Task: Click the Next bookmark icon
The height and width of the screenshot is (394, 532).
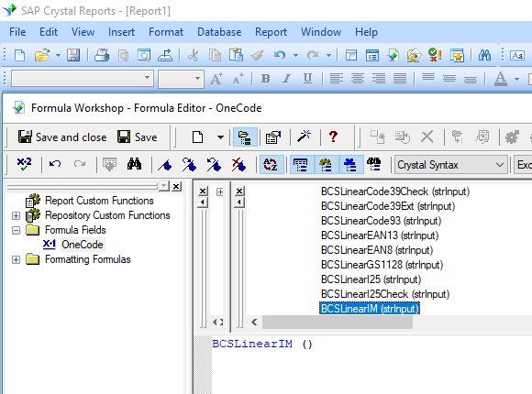Action: (x=189, y=164)
